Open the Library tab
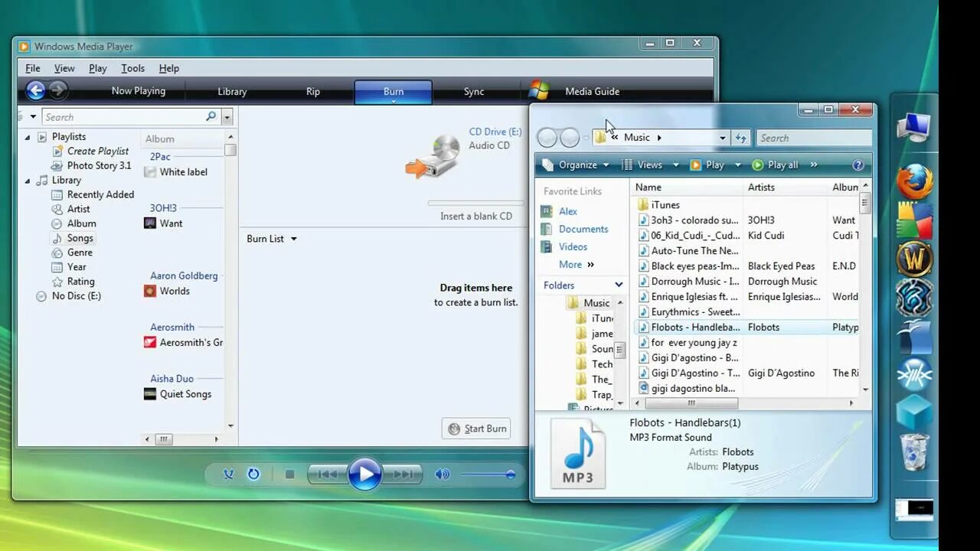The image size is (980, 551). [x=232, y=91]
